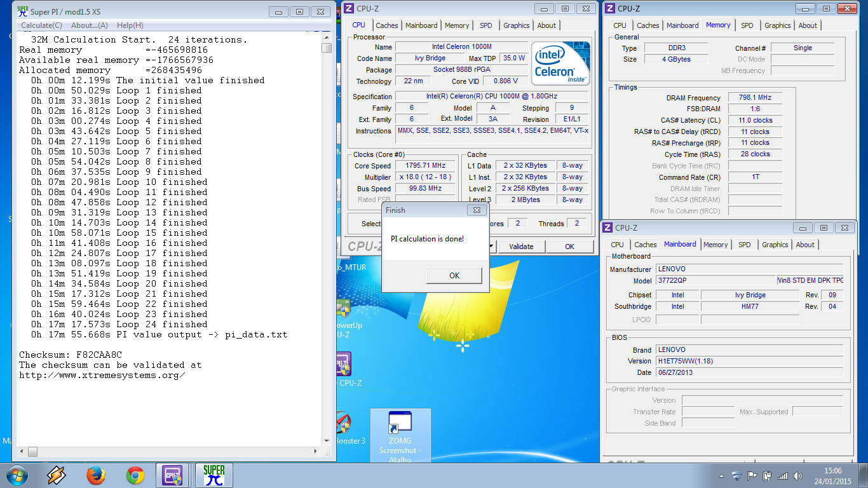868x488 pixels.
Task: Click the 'Loop 24 finished' log line
Action: 119,324
